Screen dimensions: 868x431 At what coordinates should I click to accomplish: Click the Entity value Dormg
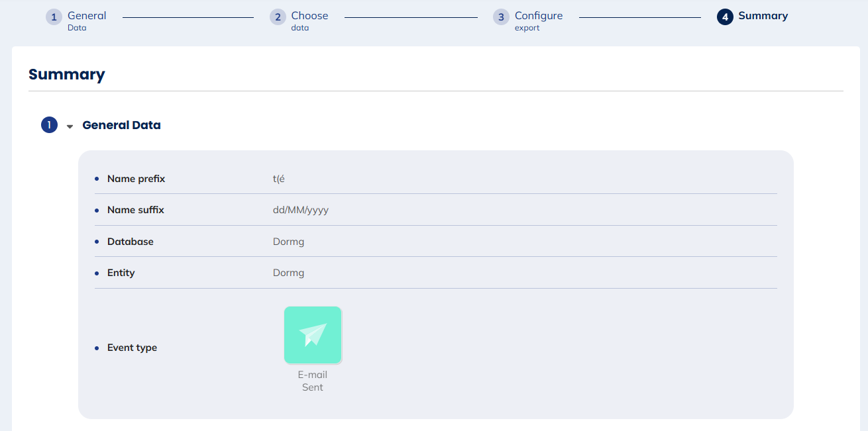(288, 273)
